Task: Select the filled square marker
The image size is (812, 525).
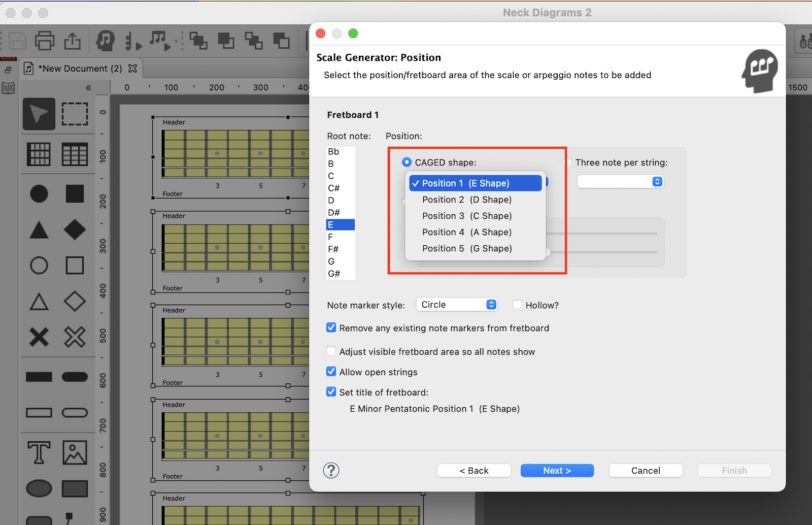Action: pyautogui.click(x=75, y=193)
